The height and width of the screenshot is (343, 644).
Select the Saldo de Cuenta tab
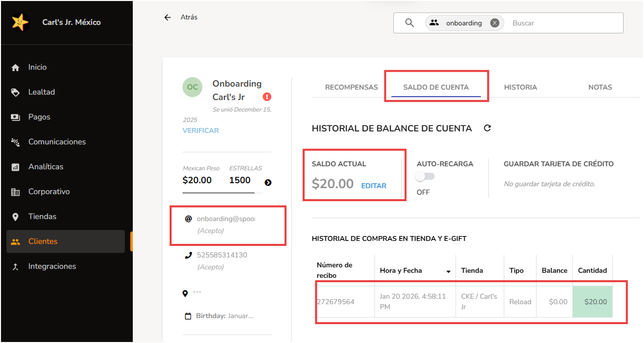pyautogui.click(x=436, y=87)
